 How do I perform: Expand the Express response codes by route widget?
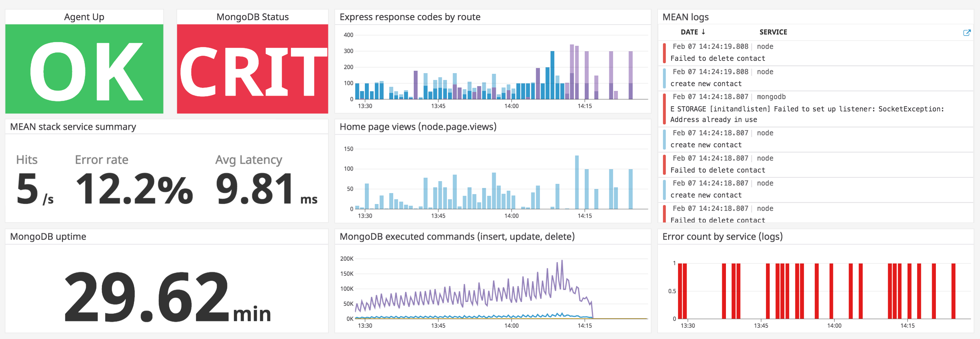410,17
